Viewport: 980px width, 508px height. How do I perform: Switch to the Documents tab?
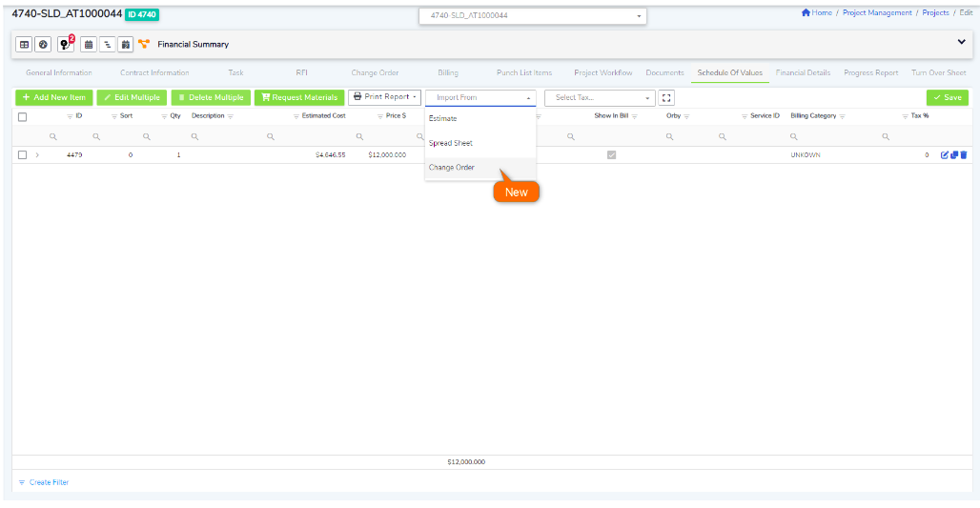(x=665, y=72)
